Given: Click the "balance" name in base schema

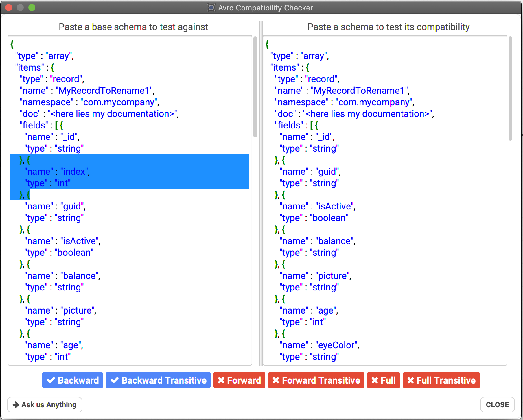Looking at the screenshot, I should [79, 276].
